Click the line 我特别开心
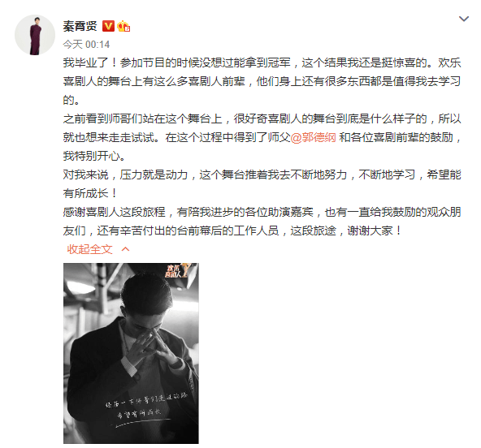Viewport: 481px width, 448px height. (x=94, y=157)
